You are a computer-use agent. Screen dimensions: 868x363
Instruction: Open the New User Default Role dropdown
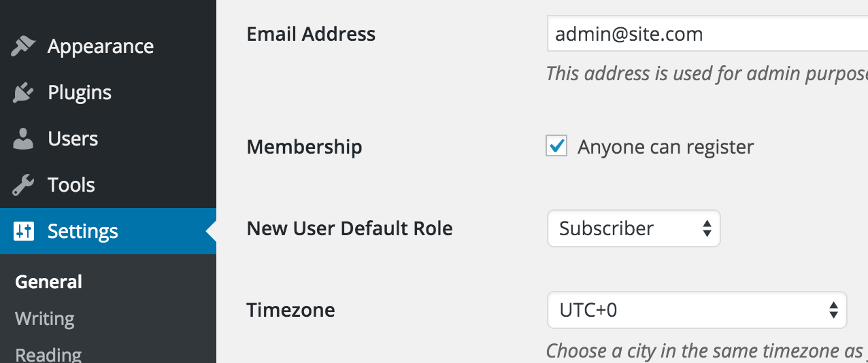pyautogui.click(x=633, y=228)
